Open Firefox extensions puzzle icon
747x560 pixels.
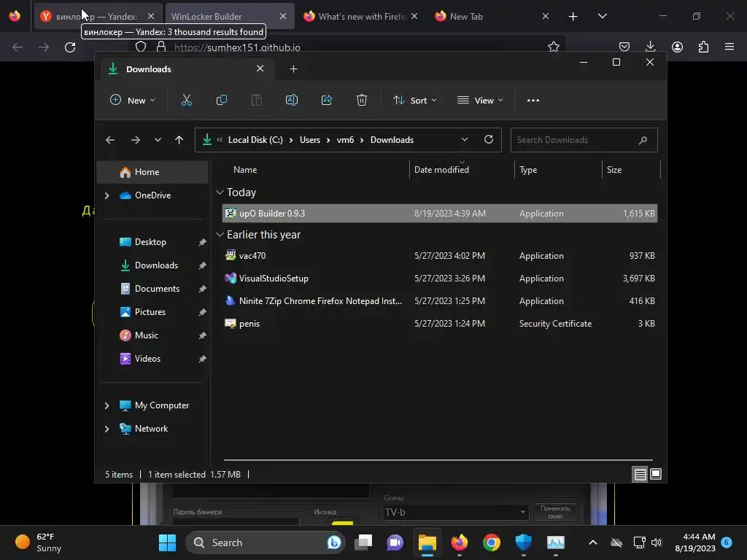pyautogui.click(x=703, y=47)
